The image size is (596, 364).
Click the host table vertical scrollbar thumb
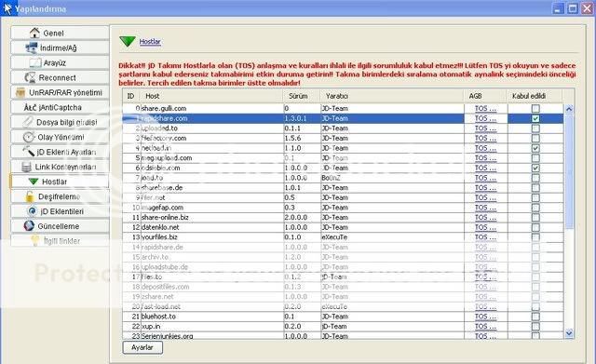pos(569,171)
